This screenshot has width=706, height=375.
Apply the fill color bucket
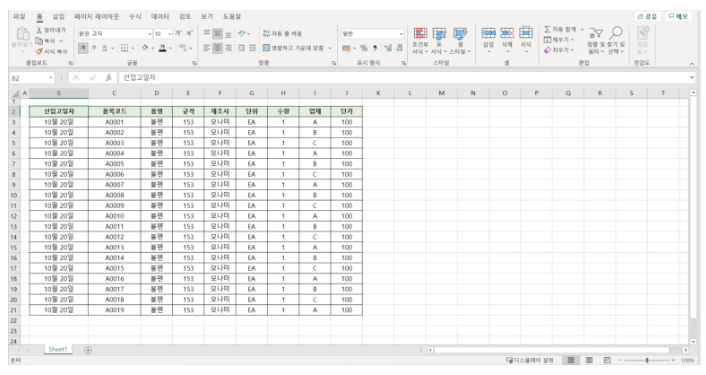pos(145,48)
